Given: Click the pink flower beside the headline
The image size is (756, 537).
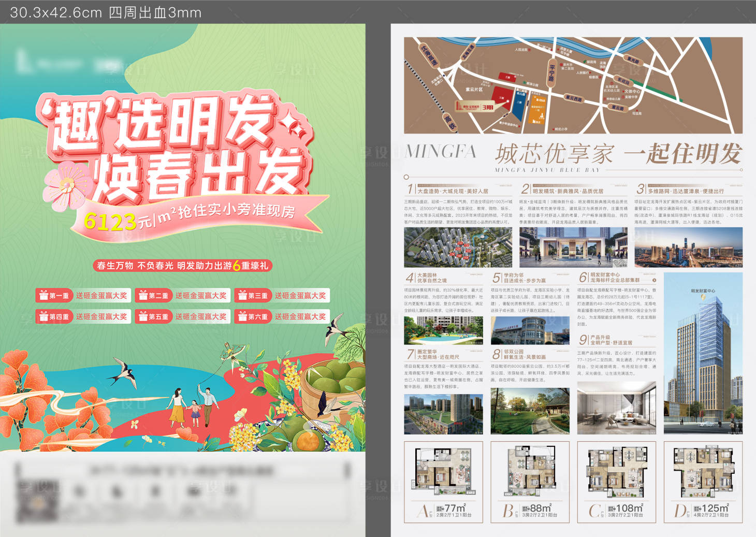Looking at the screenshot, I should tap(67, 186).
